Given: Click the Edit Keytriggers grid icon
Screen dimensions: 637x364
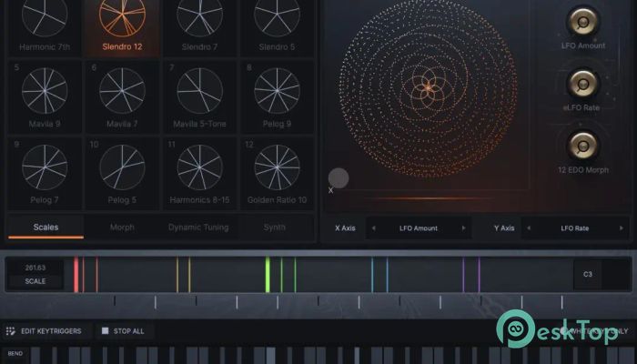Looking at the screenshot, I should coord(11,331).
